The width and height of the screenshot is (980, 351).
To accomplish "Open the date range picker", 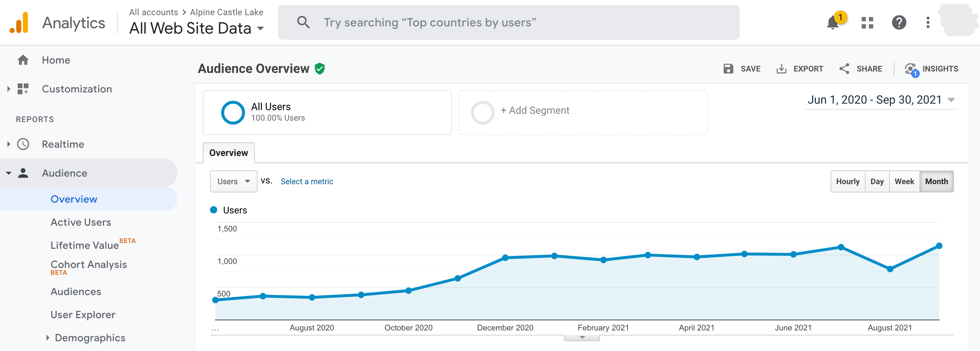I will coord(880,100).
